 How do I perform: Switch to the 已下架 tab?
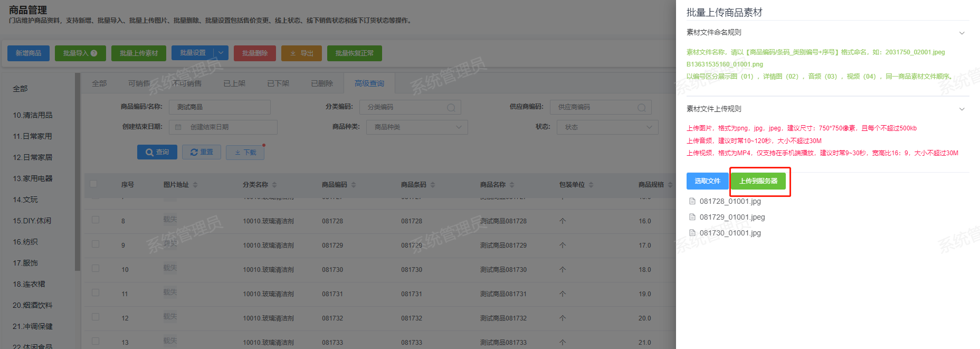coord(278,83)
